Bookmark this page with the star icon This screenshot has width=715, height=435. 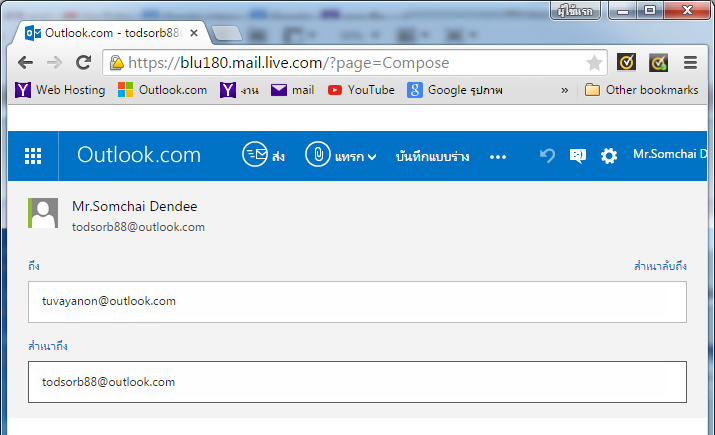coord(594,63)
